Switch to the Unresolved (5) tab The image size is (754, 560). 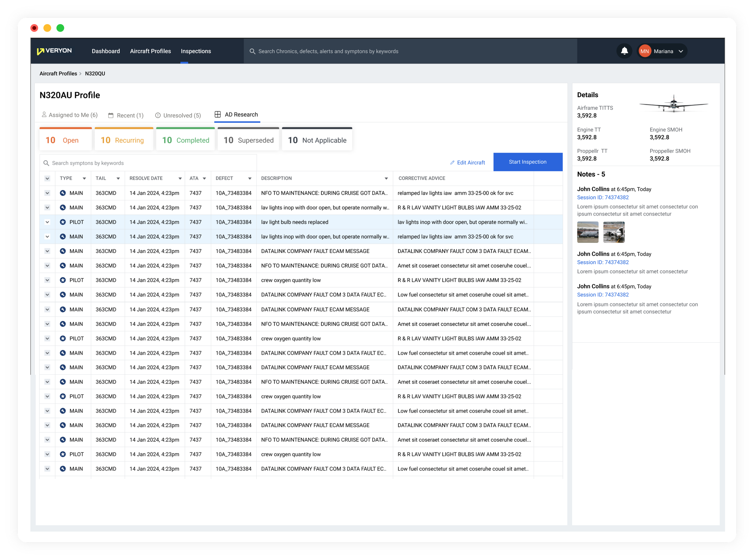click(178, 115)
